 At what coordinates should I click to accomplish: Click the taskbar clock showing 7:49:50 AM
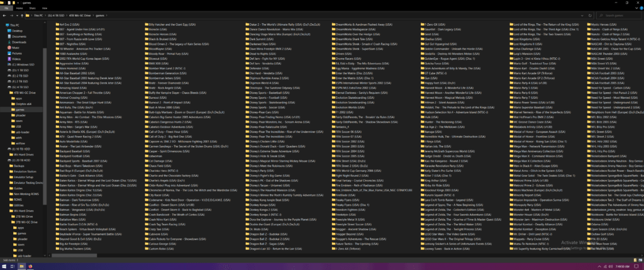(622, 267)
